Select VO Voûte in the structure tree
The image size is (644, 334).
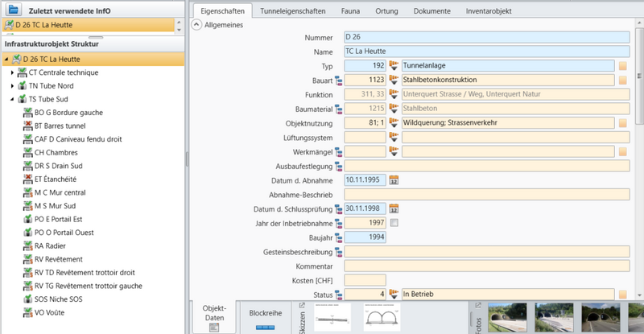click(x=49, y=312)
